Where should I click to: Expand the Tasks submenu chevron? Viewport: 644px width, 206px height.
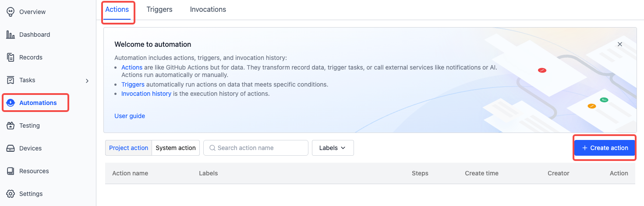[x=87, y=80]
